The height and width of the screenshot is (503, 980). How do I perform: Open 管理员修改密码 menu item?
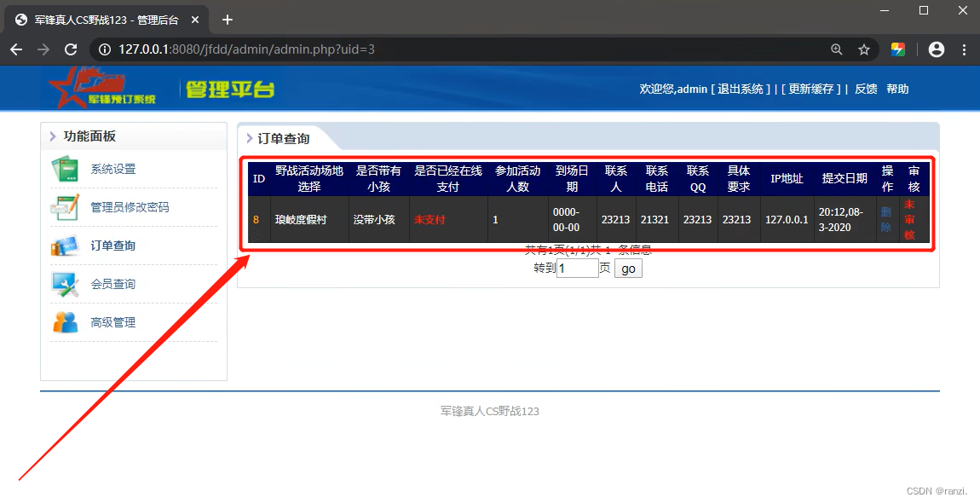pos(130,207)
